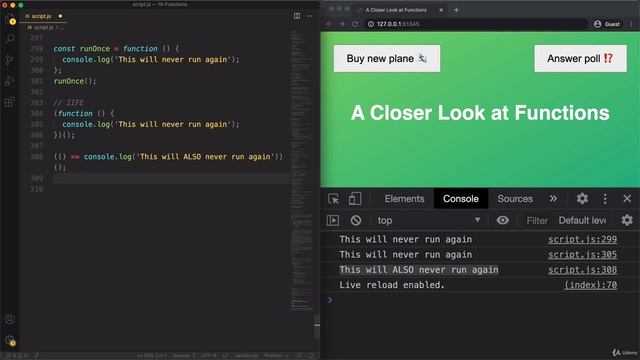Viewport: 640px width, 360px height.
Task: Click the console Filter field
Action: pos(537,220)
